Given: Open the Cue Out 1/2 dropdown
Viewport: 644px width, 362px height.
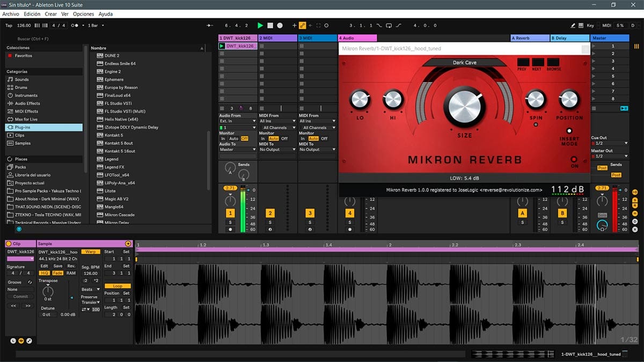Looking at the screenshot, I should 609,143.
